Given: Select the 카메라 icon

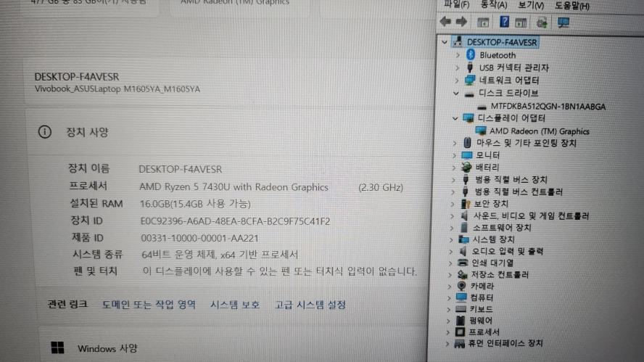Looking at the screenshot, I should pyautogui.click(x=462, y=286).
